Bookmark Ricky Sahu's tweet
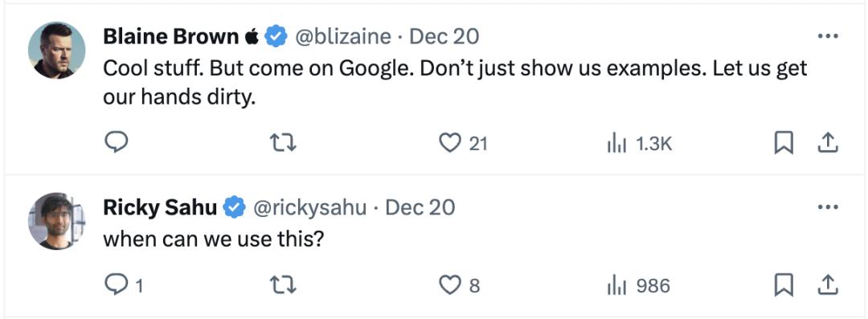This screenshot has height=319, width=868. (x=784, y=285)
